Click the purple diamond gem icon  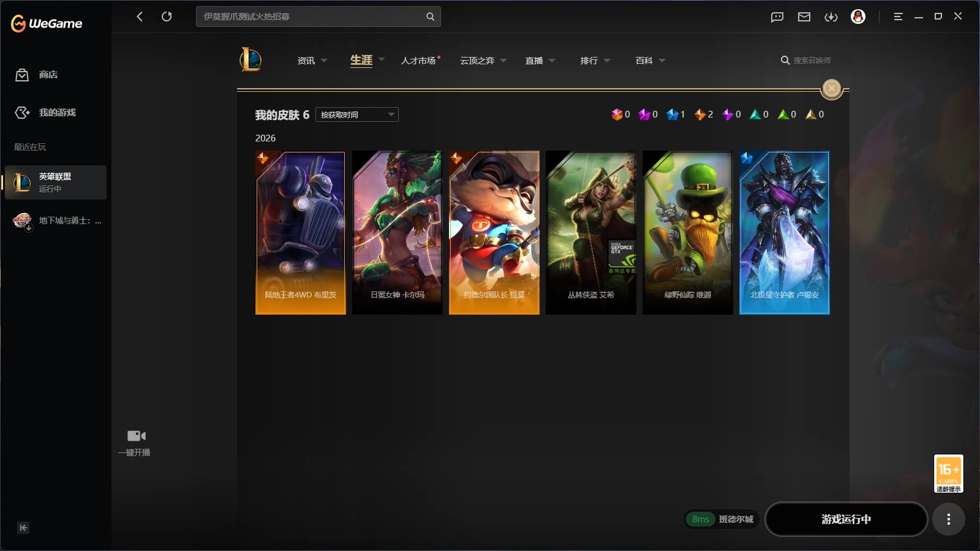(x=728, y=114)
